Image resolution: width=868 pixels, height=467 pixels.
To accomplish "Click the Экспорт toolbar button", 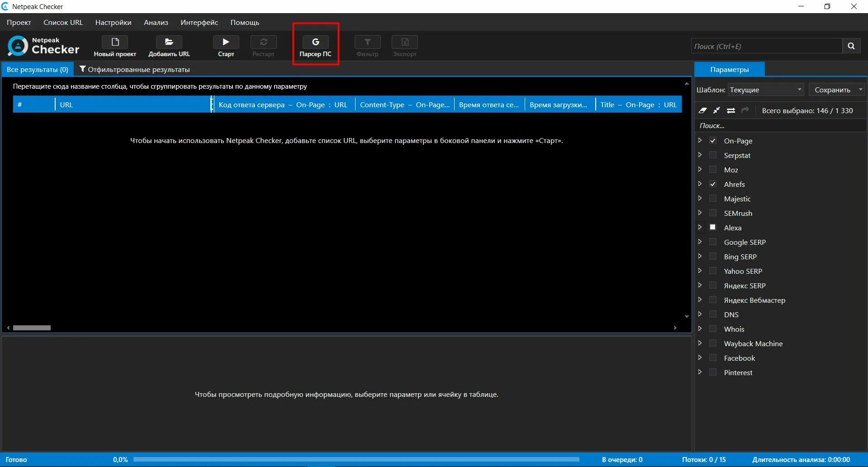I will pyautogui.click(x=404, y=47).
